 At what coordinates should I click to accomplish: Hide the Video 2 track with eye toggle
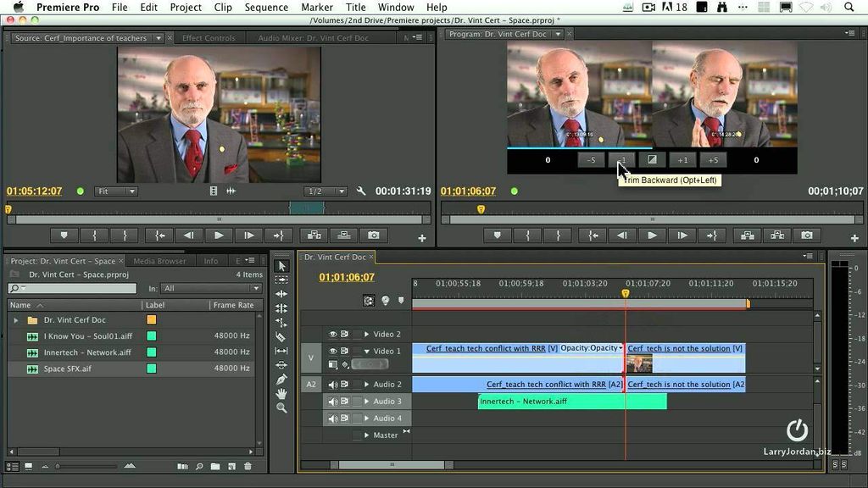[334, 334]
